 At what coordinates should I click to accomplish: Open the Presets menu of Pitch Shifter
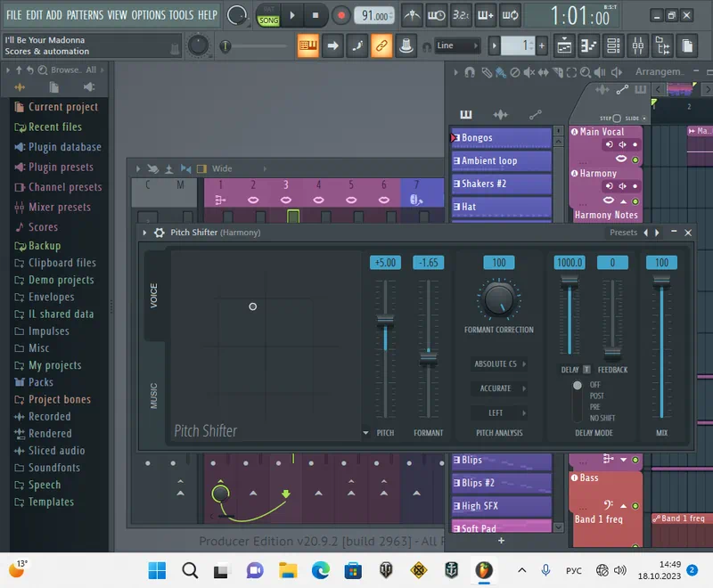tap(623, 233)
